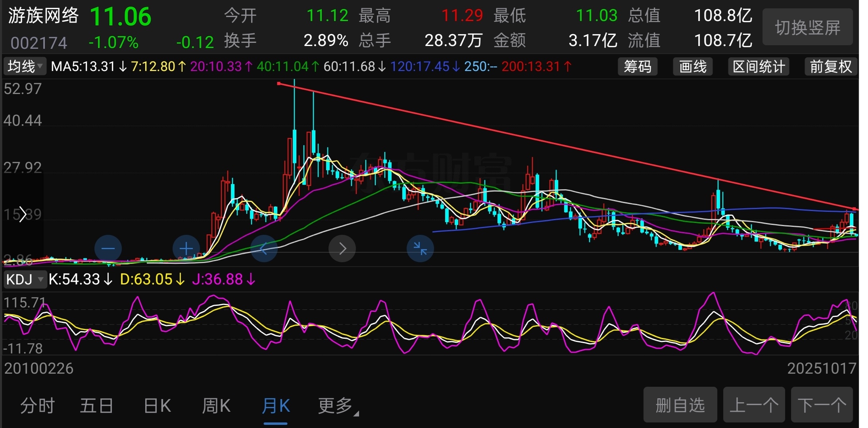Click the price axis label 40.44
868x428 pixels.
(x=23, y=121)
